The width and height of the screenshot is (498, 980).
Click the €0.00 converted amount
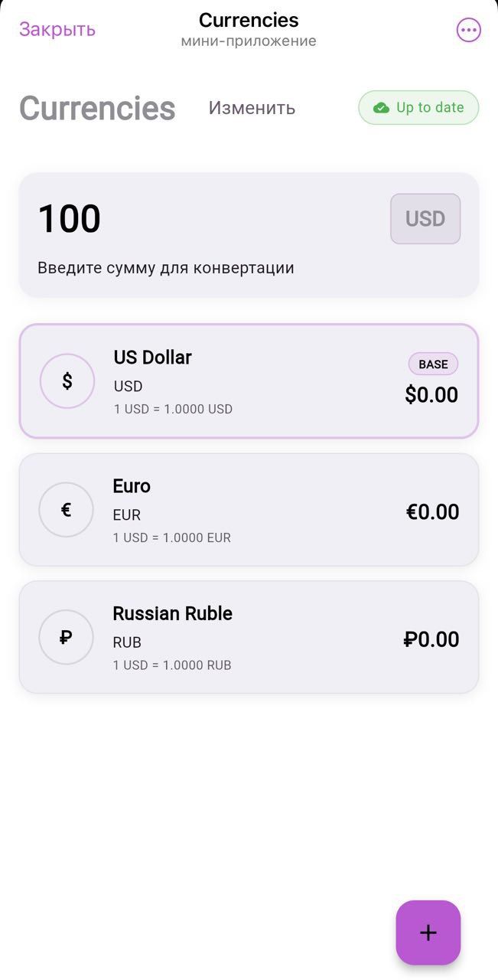point(433,512)
